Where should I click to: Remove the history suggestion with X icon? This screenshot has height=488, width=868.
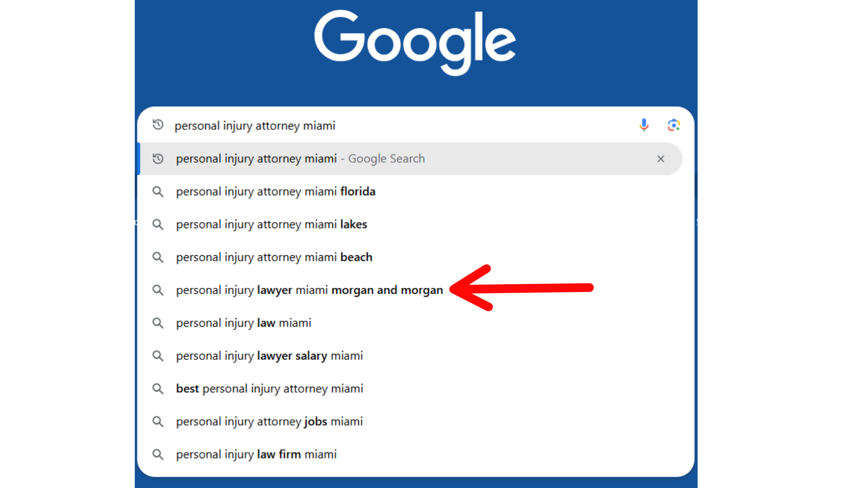(660, 159)
